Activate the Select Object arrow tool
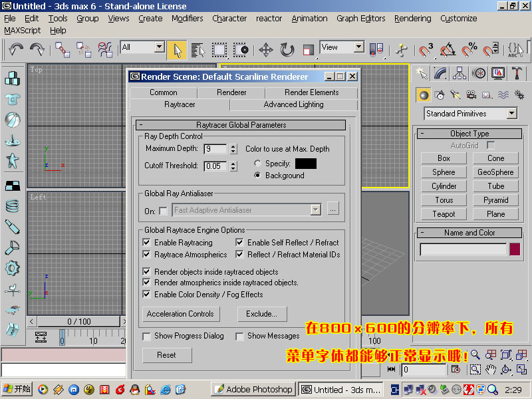532x399 pixels. coord(177,51)
